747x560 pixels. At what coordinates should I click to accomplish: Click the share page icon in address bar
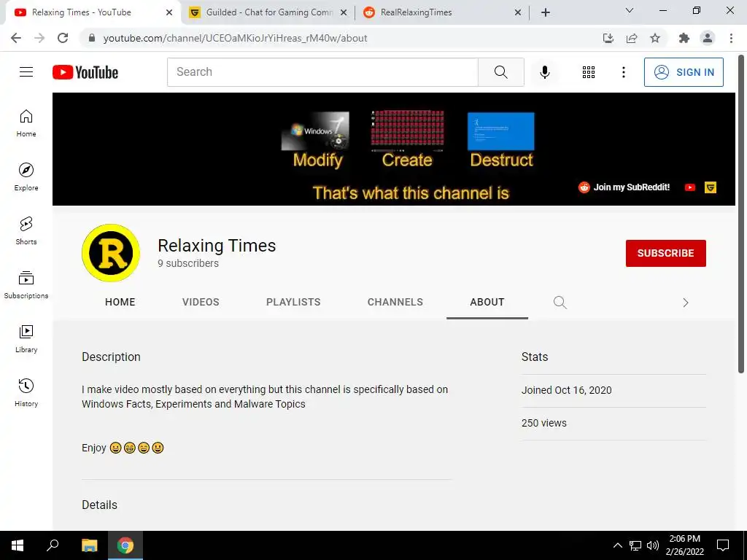point(632,38)
